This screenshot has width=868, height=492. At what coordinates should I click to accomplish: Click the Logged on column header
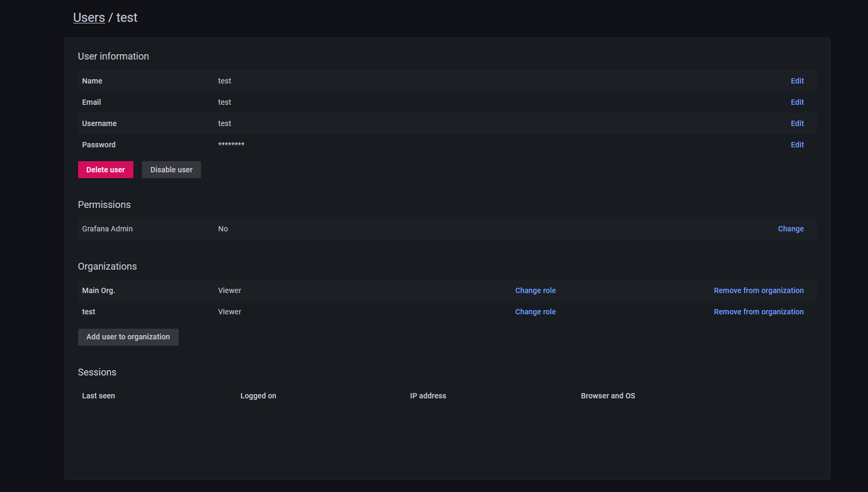258,396
